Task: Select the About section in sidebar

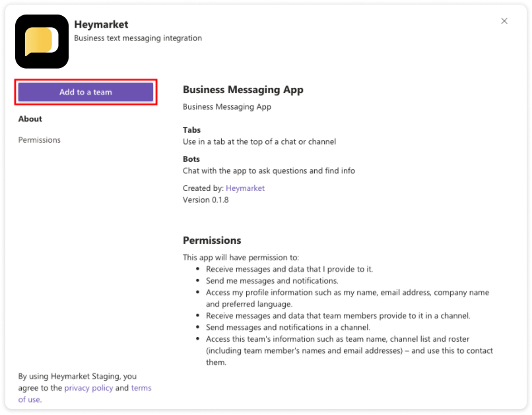Action: coord(30,119)
